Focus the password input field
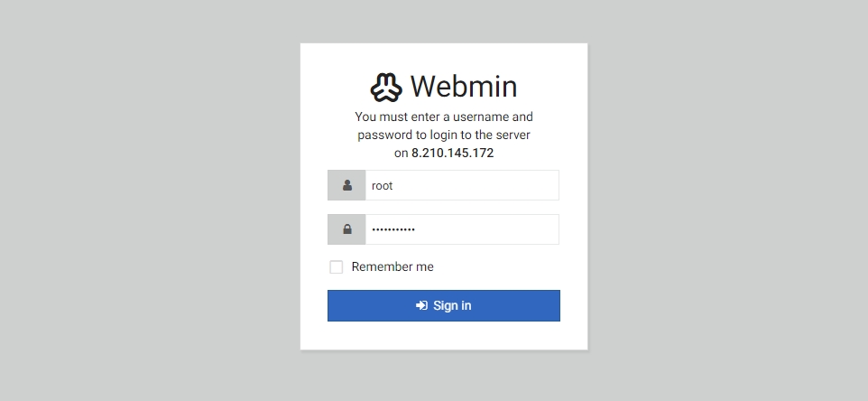 point(462,229)
